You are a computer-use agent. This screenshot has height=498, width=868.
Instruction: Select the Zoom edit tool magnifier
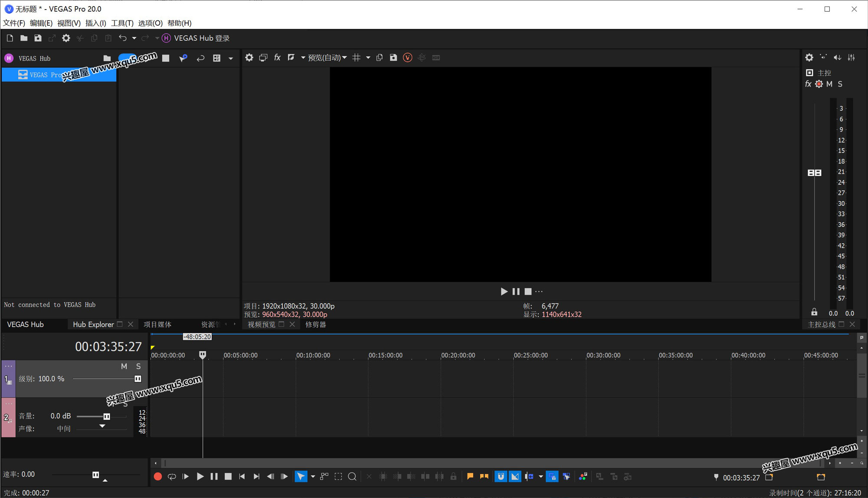(x=352, y=477)
